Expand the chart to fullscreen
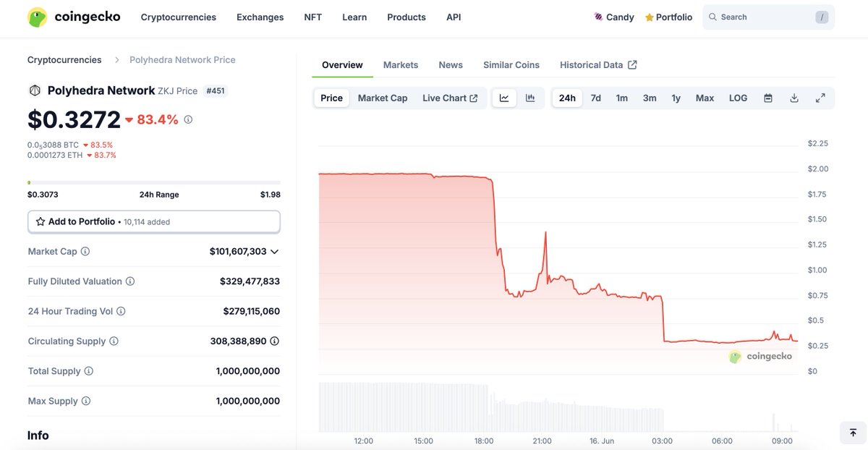Image resolution: width=868 pixels, height=450 pixels. 820,98
